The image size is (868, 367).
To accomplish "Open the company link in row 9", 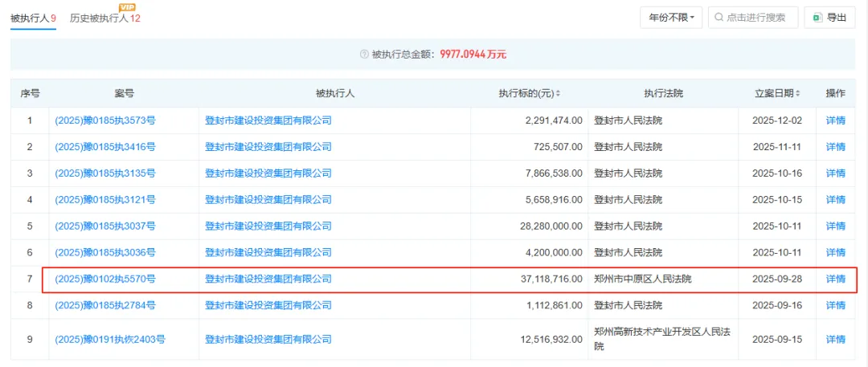I will 268,339.
